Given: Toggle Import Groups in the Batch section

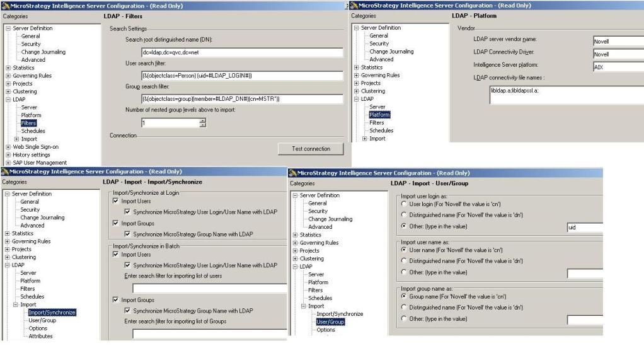Looking at the screenshot, I should (x=115, y=300).
